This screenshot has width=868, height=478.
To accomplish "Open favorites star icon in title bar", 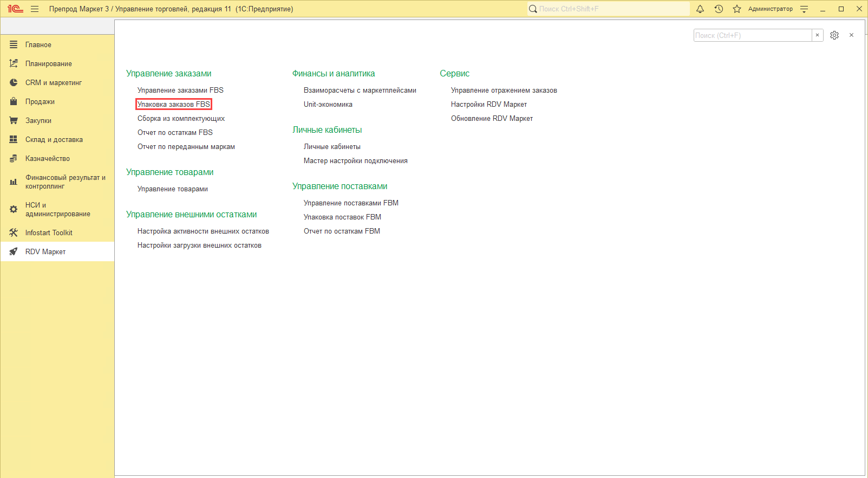I will (736, 9).
